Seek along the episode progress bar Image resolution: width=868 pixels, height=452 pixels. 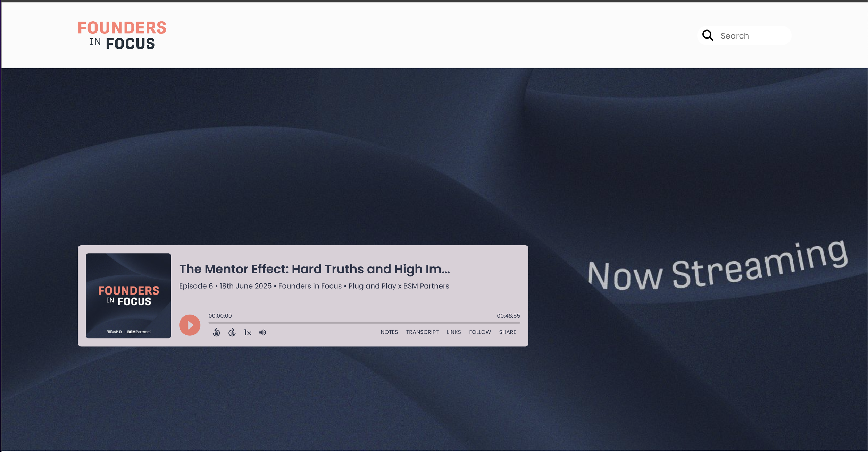pyautogui.click(x=364, y=323)
